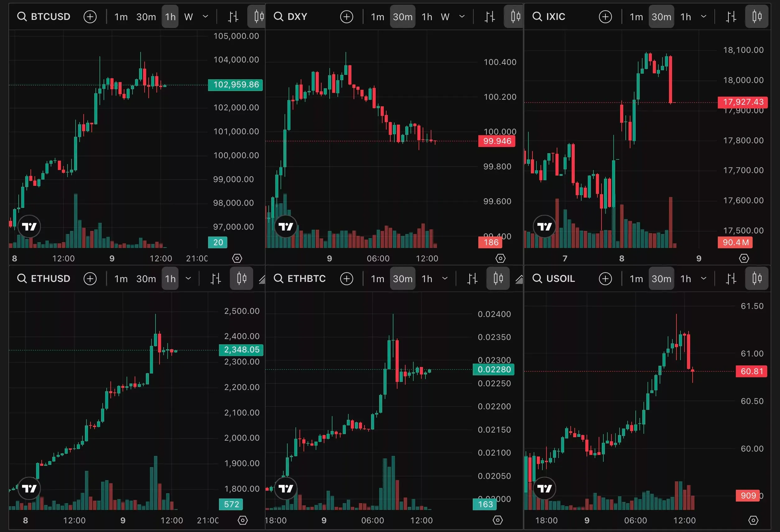Select the W interval on the BTCUSD chart
The image size is (780, 532).
point(188,16)
